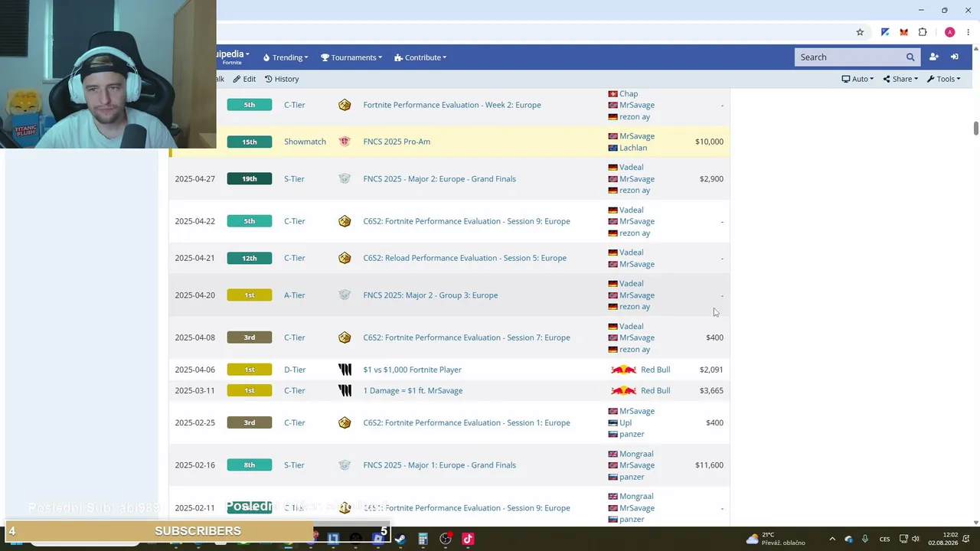Click the date 2025-04-27
The image size is (980, 551).
(194, 179)
